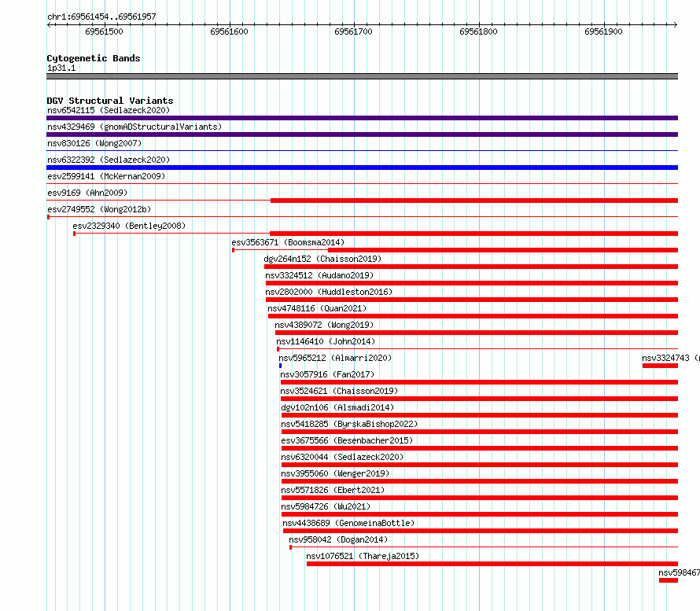Select the red bar of esv3563671 (Boomsma2014)

(x=503, y=250)
